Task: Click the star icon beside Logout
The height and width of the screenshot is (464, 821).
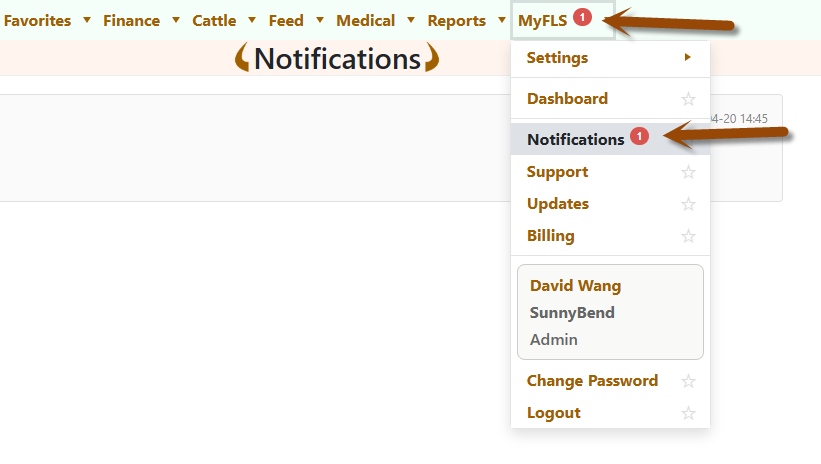Action: pyautogui.click(x=688, y=413)
